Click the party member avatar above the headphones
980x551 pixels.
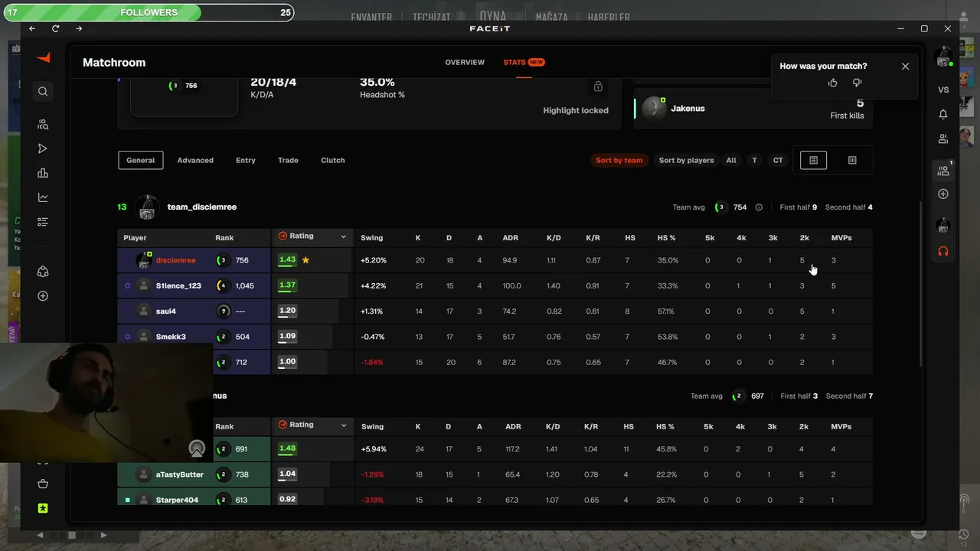coord(943,226)
